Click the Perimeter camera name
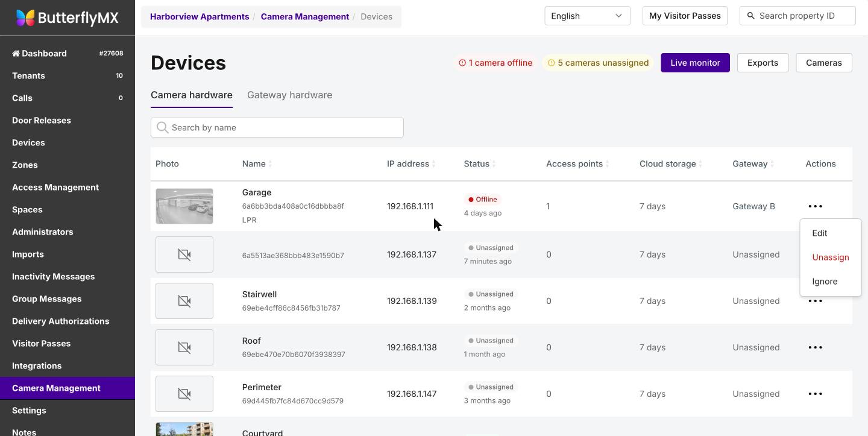This screenshot has height=436, width=868. pos(262,387)
